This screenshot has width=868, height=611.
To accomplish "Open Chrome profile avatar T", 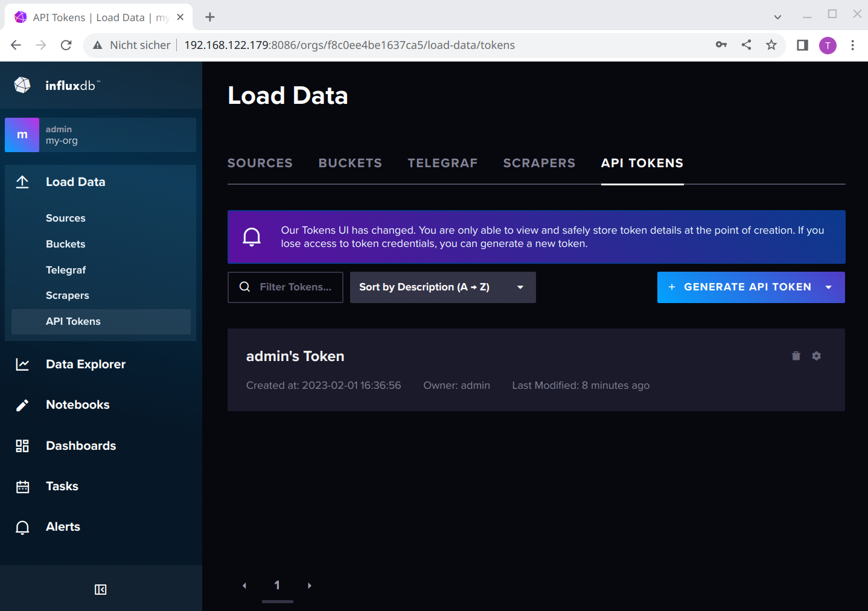I will coord(828,45).
